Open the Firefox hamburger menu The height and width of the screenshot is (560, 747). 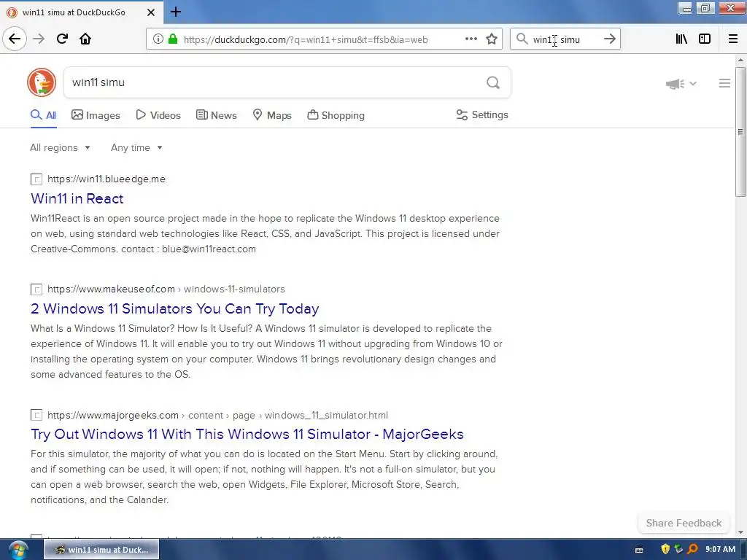(x=732, y=39)
